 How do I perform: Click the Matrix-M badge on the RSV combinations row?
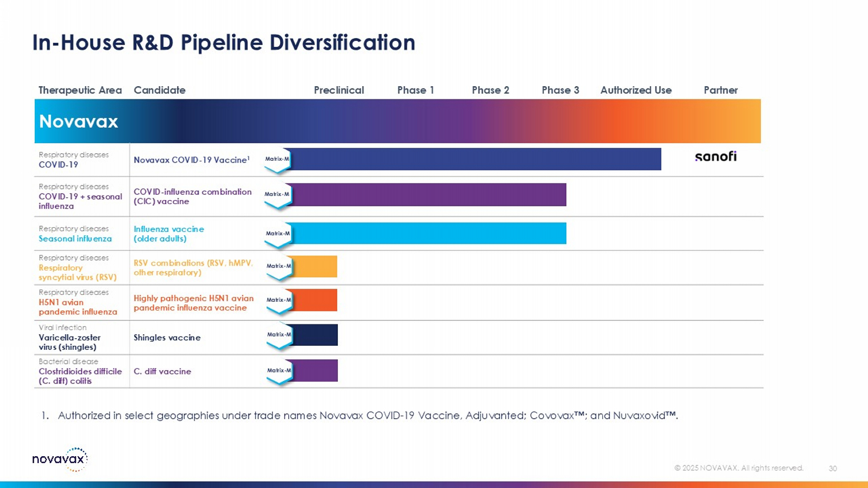(x=279, y=267)
